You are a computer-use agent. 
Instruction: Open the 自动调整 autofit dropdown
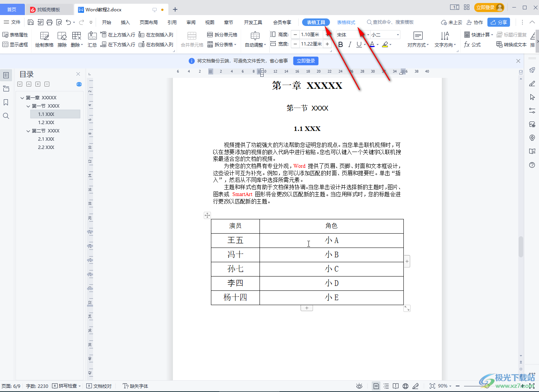pos(255,45)
